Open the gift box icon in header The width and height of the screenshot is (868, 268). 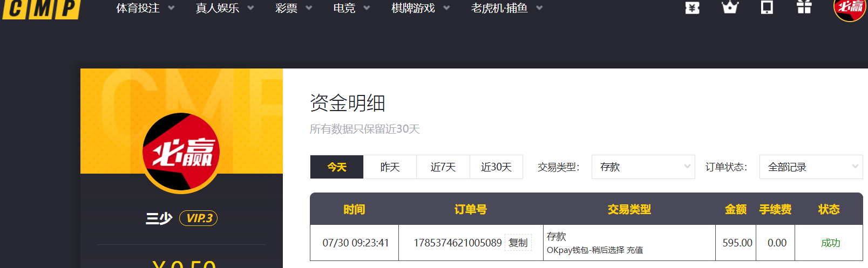804,7
